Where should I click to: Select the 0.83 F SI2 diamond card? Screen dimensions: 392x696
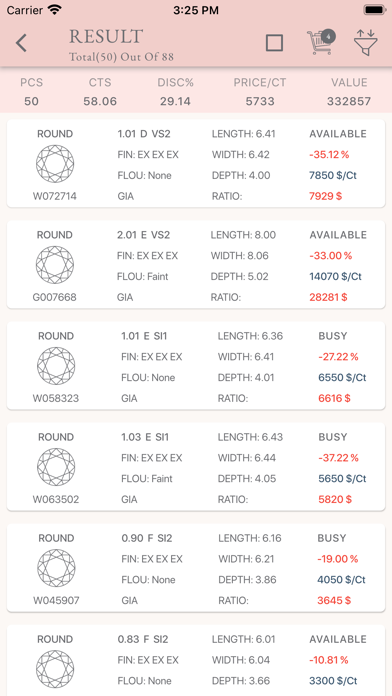pyautogui.click(x=196, y=660)
